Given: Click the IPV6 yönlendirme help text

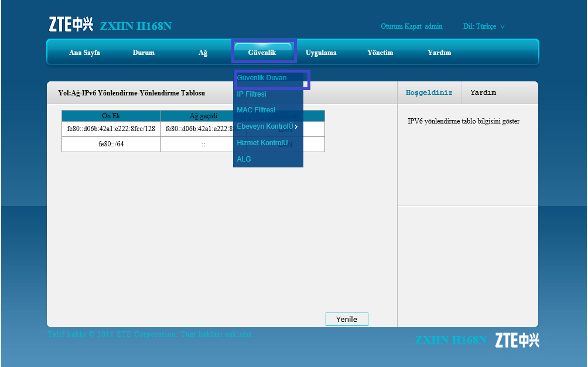Looking at the screenshot, I should point(463,121).
